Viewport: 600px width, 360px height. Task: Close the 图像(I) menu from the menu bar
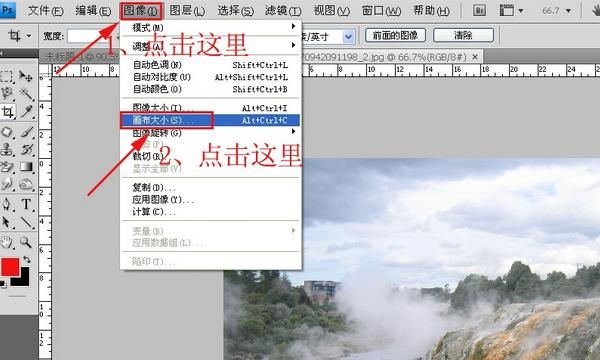coord(141,11)
